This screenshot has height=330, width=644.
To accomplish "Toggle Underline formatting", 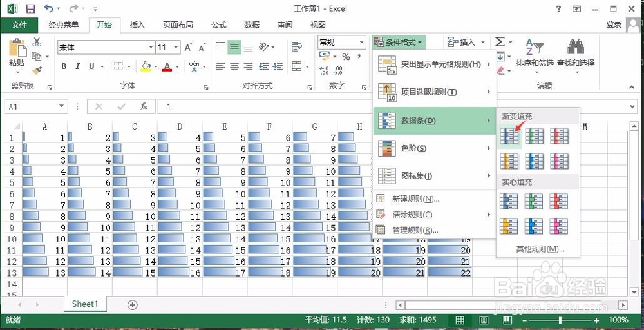I will point(91,66).
